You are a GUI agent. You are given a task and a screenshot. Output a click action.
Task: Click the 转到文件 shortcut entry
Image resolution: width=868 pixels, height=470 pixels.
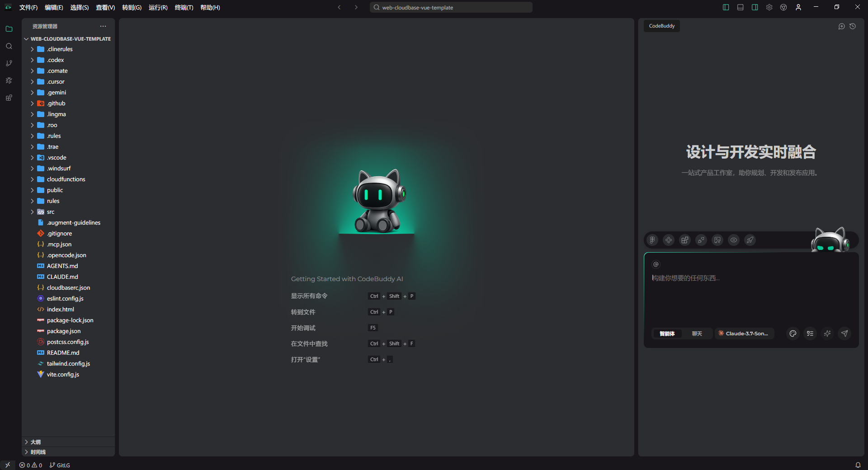pos(303,312)
